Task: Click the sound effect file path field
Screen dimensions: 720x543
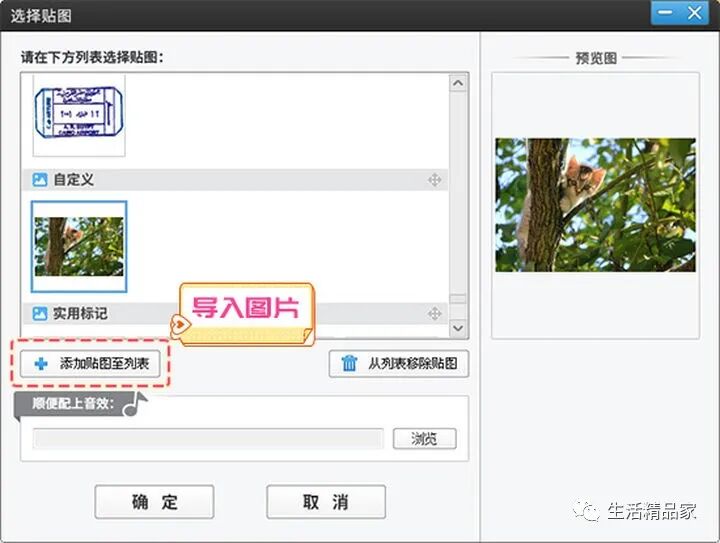Action: pos(208,439)
